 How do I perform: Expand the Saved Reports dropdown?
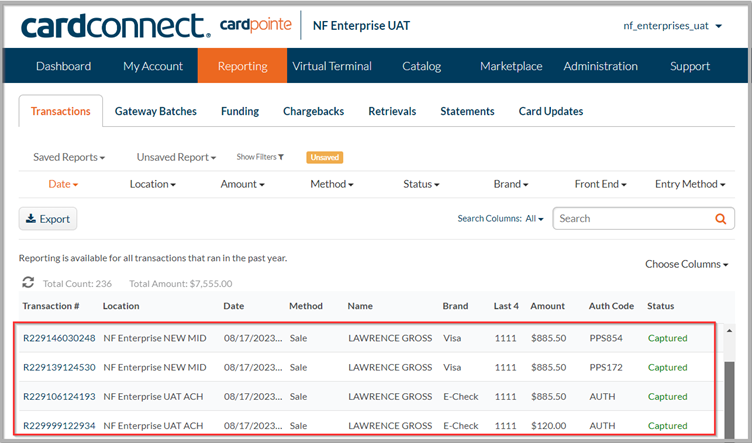(69, 157)
